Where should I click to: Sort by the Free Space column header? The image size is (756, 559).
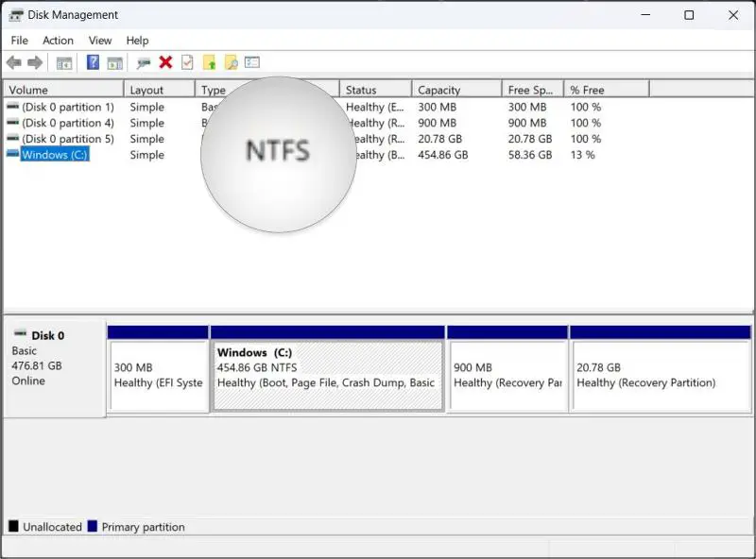tap(533, 90)
